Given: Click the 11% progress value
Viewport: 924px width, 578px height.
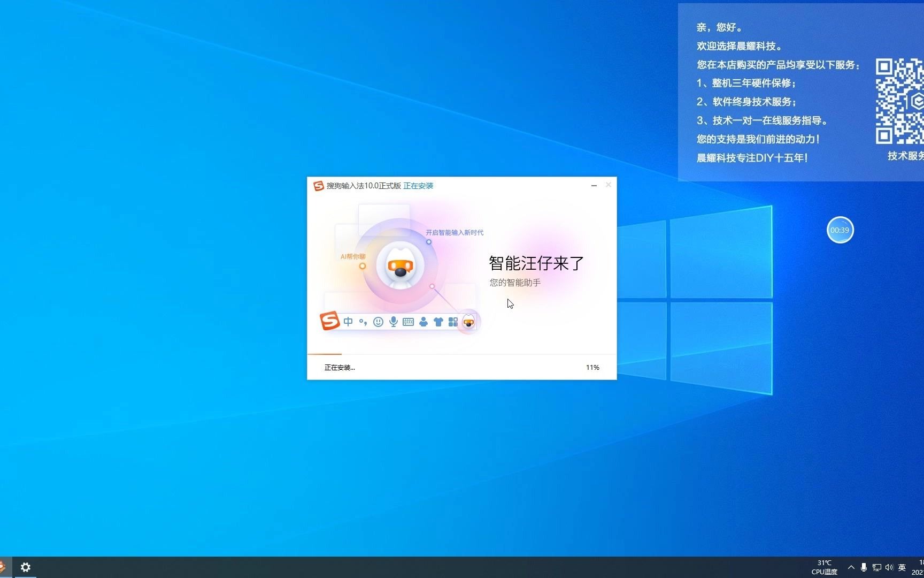Looking at the screenshot, I should pos(592,368).
